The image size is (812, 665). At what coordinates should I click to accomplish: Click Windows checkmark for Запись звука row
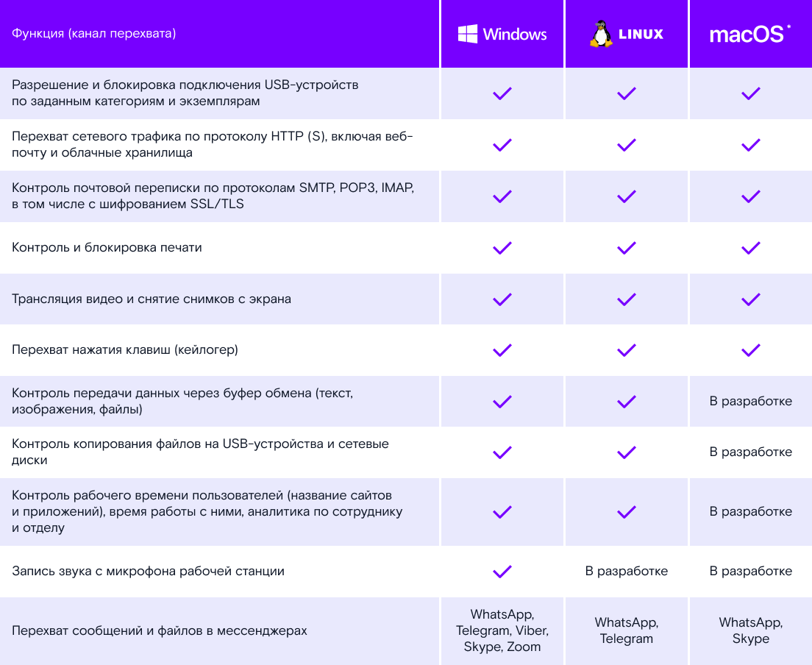pyautogui.click(x=502, y=572)
